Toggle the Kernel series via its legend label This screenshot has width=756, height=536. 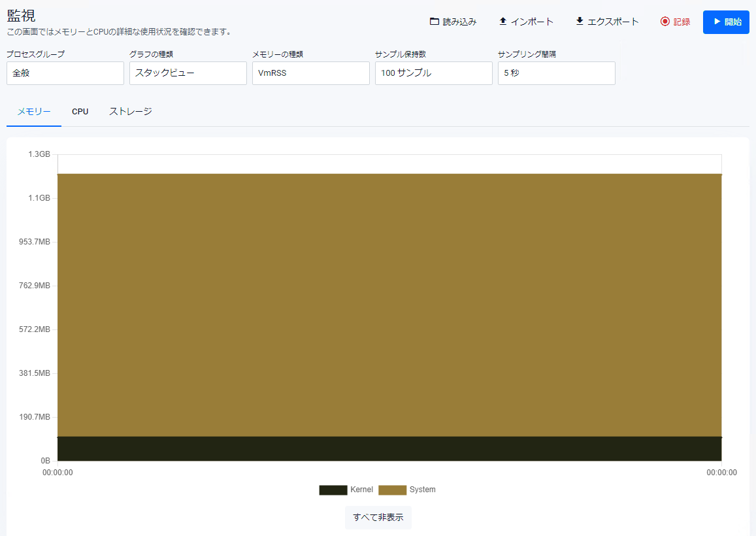tap(361, 490)
